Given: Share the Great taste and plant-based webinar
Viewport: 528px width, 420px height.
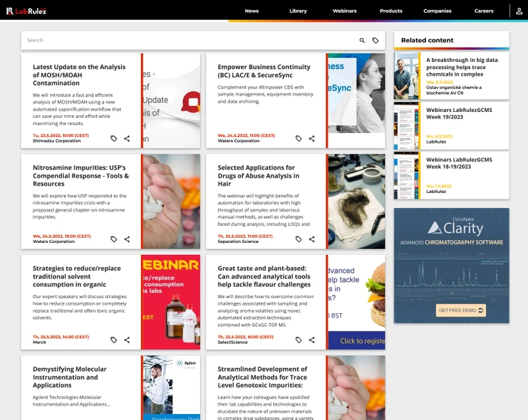Looking at the screenshot, I should coord(312,340).
